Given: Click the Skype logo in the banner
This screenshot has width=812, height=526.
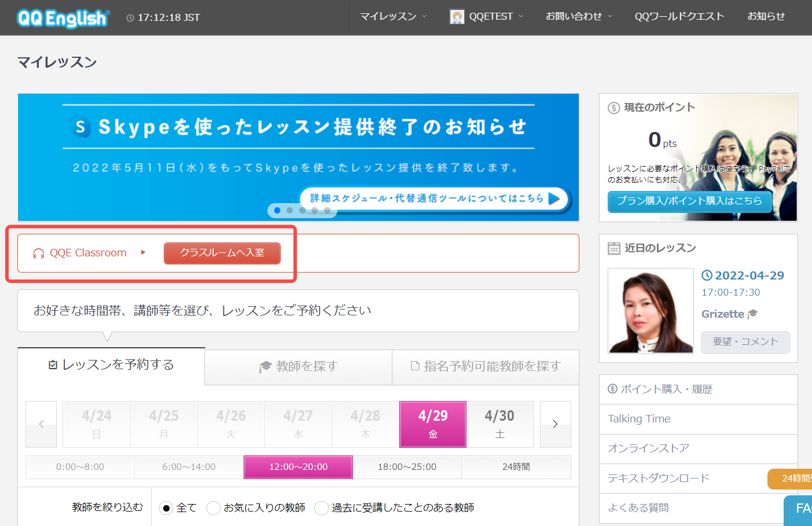Looking at the screenshot, I should pos(82,127).
